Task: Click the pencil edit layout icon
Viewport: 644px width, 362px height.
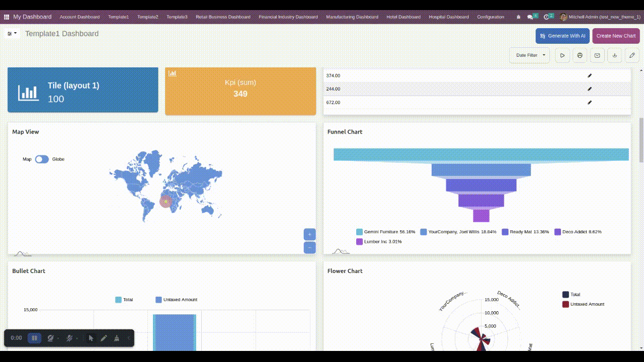Action: (x=632, y=55)
